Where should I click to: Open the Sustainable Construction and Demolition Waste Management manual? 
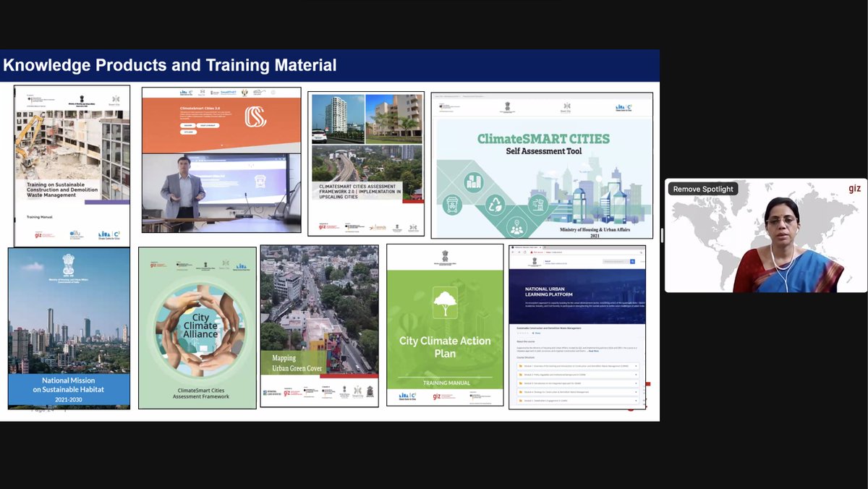click(x=72, y=166)
